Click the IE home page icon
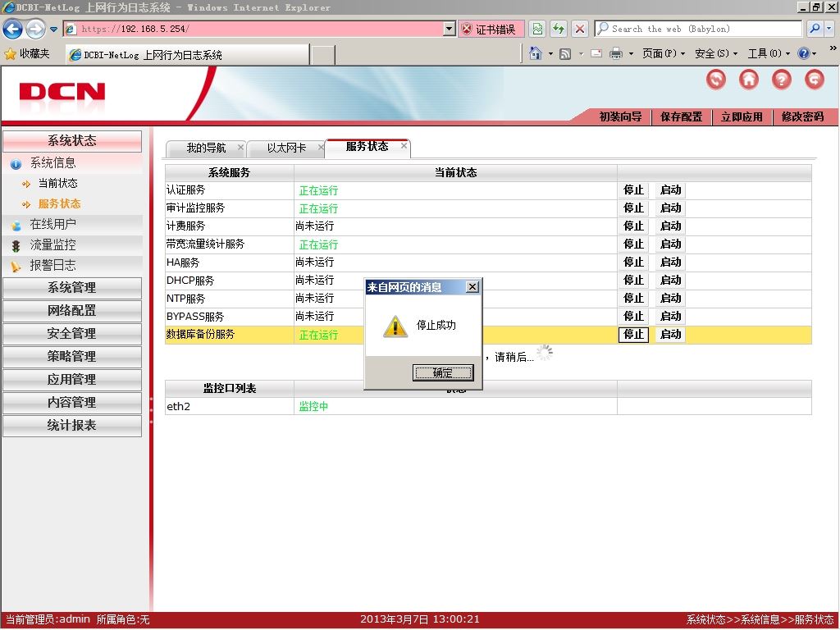 [x=535, y=53]
